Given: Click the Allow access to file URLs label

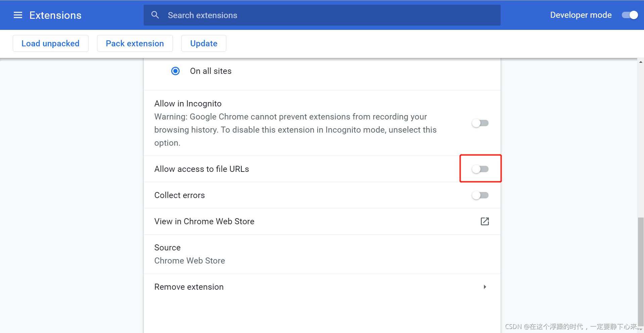Looking at the screenshot, I should tap(202, 169).
